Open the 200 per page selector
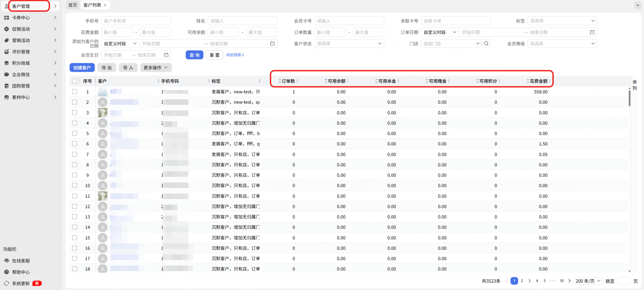The image size is (644, 290). click(x=588, y=281)
